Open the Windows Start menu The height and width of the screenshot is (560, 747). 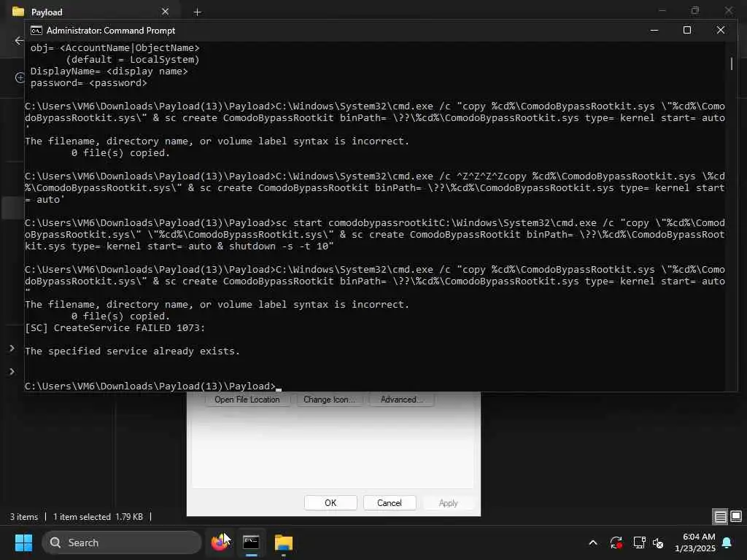point(23,542)
